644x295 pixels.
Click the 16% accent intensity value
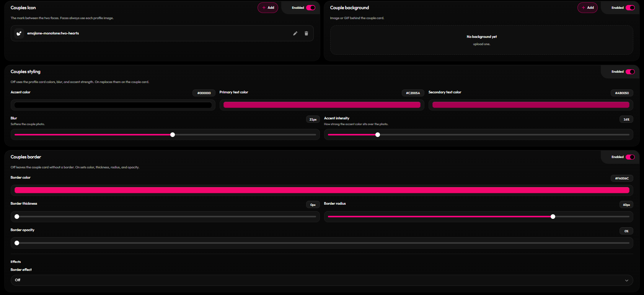point(626,119)
